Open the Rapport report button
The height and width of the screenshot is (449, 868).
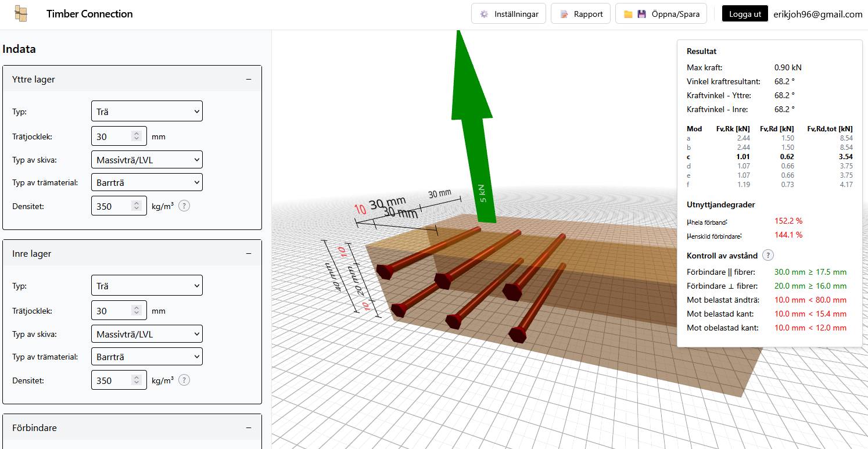(580, 14)
